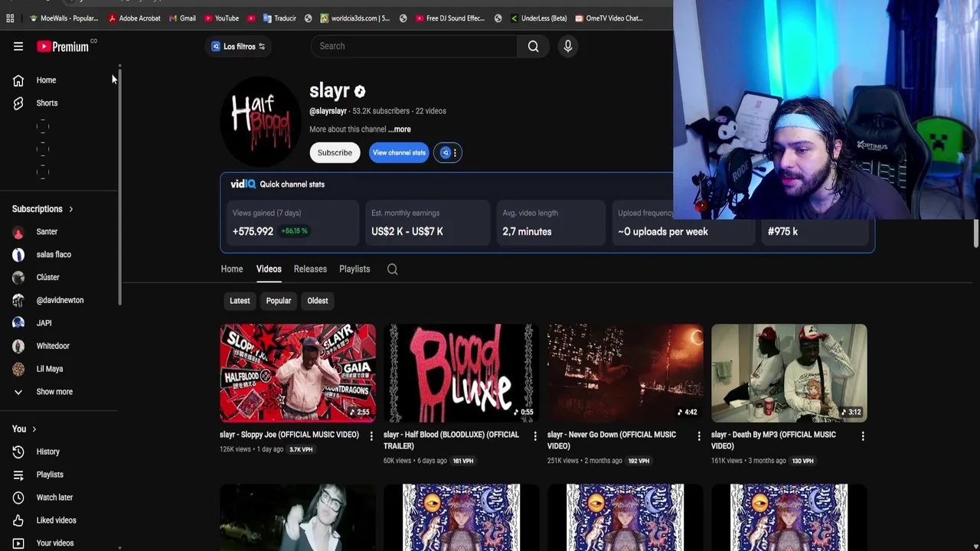Screen dimensions: 980x551
Task: Open MoeWalls bookmark in bookmarks bar
Action: pos(63,18)
